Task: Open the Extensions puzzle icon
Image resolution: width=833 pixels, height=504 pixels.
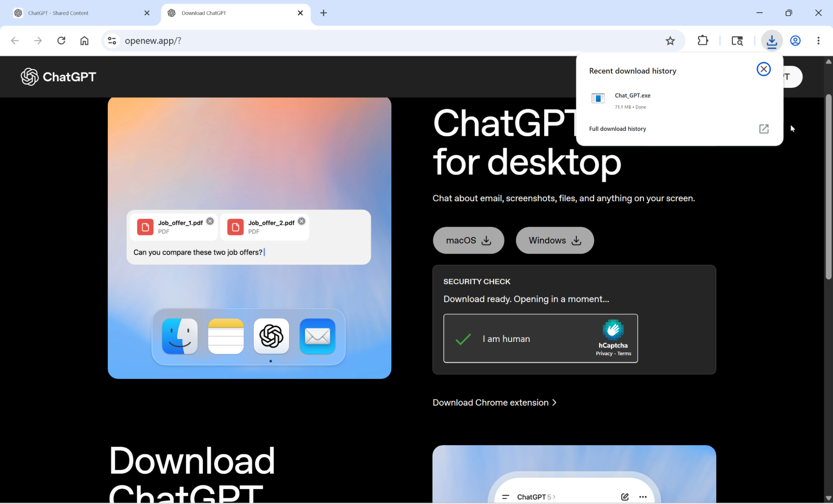Action: tap(703, 40)
